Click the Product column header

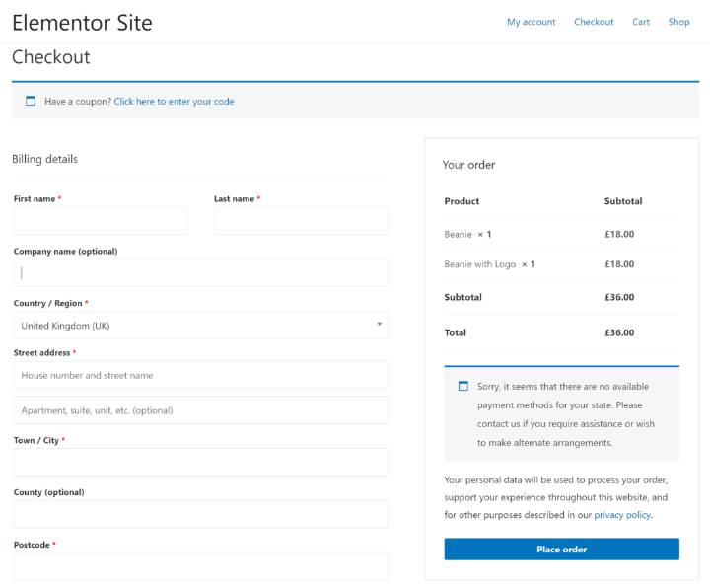coord(461,201)
